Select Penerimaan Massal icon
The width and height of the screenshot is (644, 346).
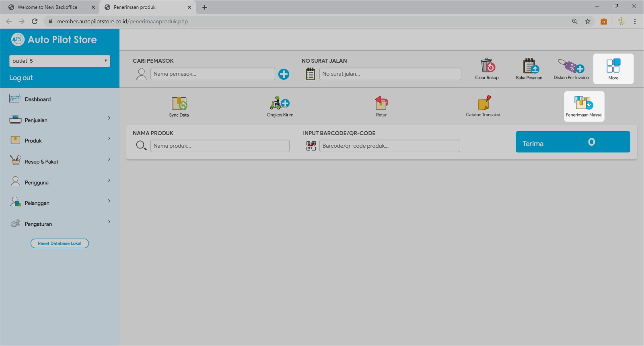(584, 103)
